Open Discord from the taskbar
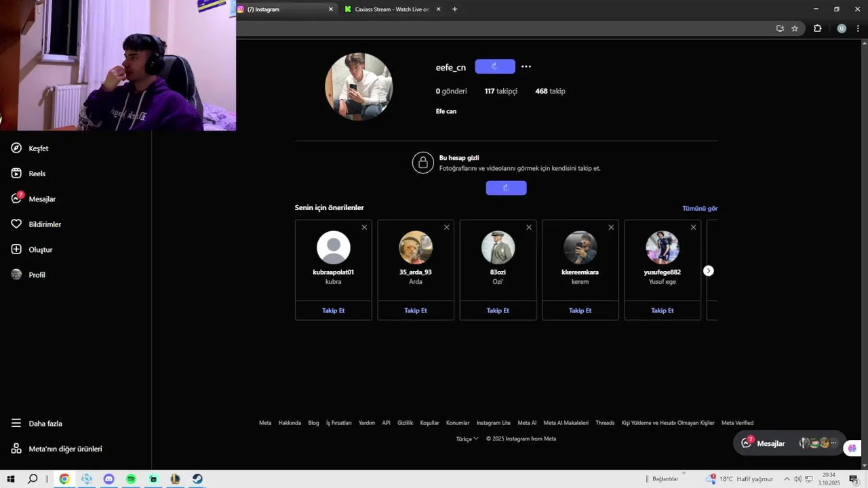The height and width of the screenshot is (488, 868). 109,479
